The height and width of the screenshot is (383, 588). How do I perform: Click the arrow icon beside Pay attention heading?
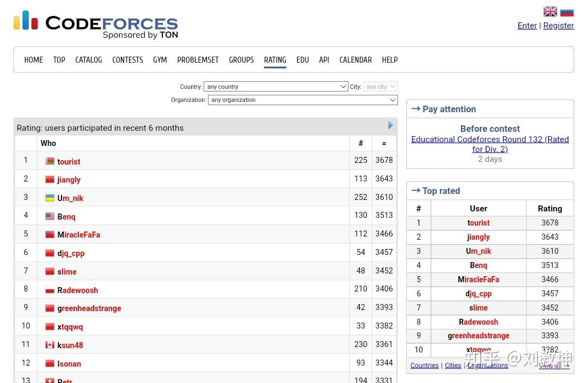417,109
